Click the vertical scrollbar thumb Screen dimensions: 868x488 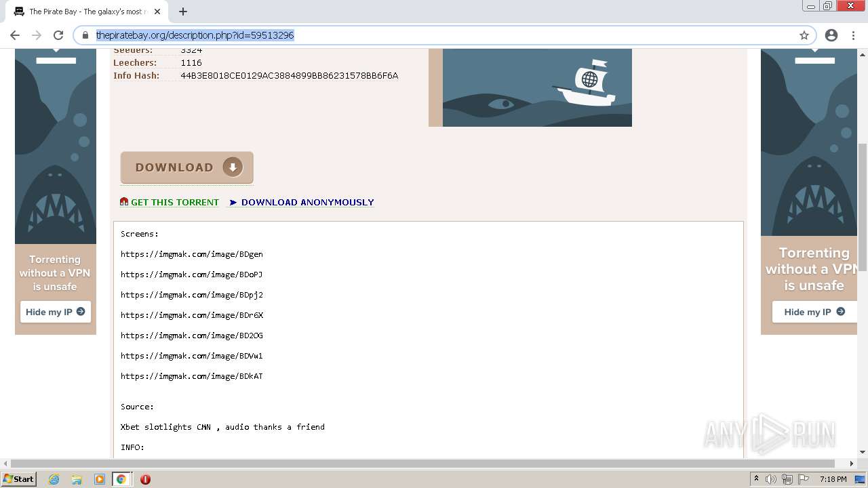pos(863,207)
